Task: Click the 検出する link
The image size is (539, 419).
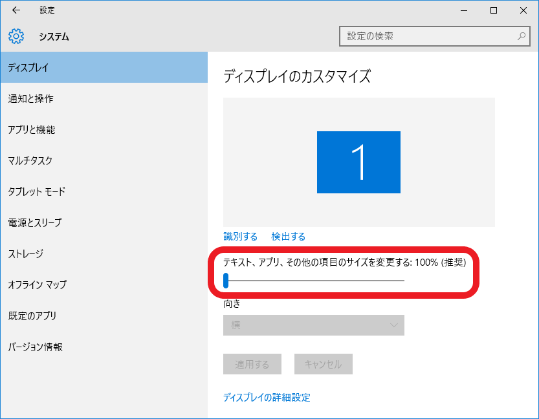Action: pos(288,236)
